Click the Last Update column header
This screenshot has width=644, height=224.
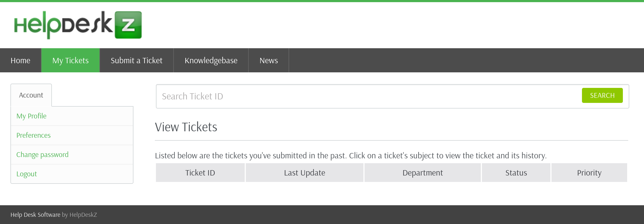click(304, 173)
